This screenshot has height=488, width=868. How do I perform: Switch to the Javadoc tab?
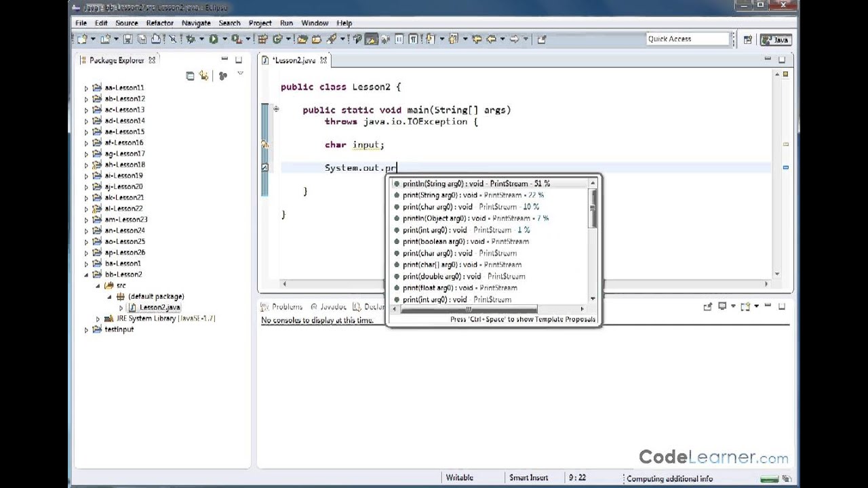[x=328, y=307]
